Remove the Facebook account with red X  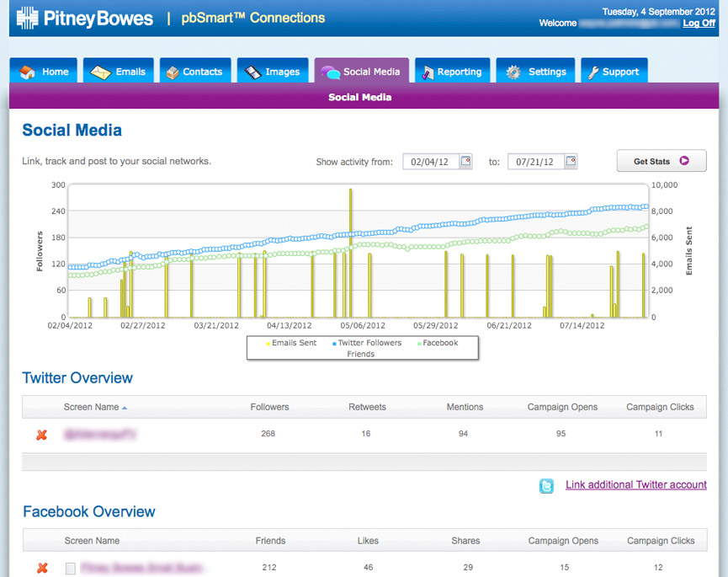[x=42, y=568]
